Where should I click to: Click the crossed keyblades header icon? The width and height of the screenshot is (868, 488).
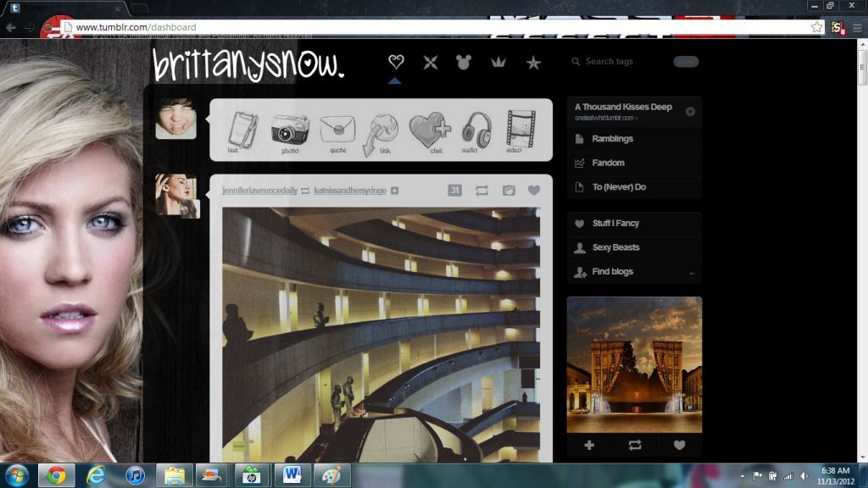point(430,62)
